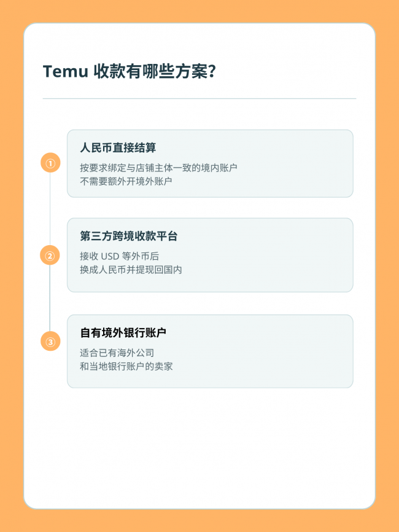Click text 和当地银行账户的卖家
This screenshot has height=532, width=399.
[x=126, y=366]
